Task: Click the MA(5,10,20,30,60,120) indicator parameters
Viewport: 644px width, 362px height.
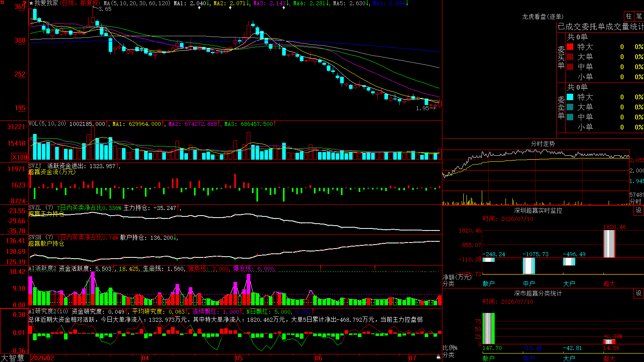Action: tap(137, 3)
